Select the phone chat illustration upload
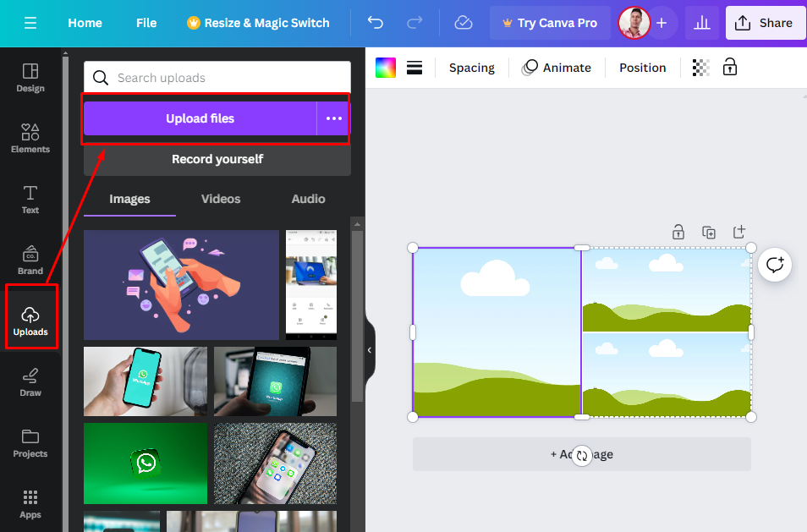The height and width of the screenshot is (532, 807). coord(181,284)
